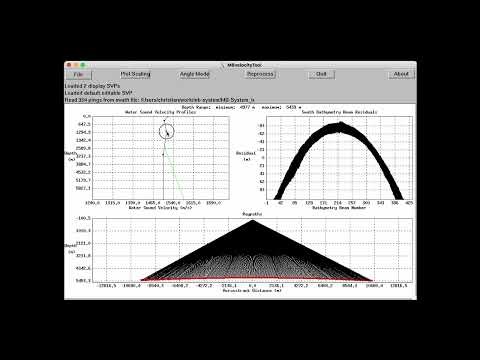Viewport: 480px width, 360px height.
Task: Click the 'Loaded 2 display SVPs' status line
Action: coord(92,86)
